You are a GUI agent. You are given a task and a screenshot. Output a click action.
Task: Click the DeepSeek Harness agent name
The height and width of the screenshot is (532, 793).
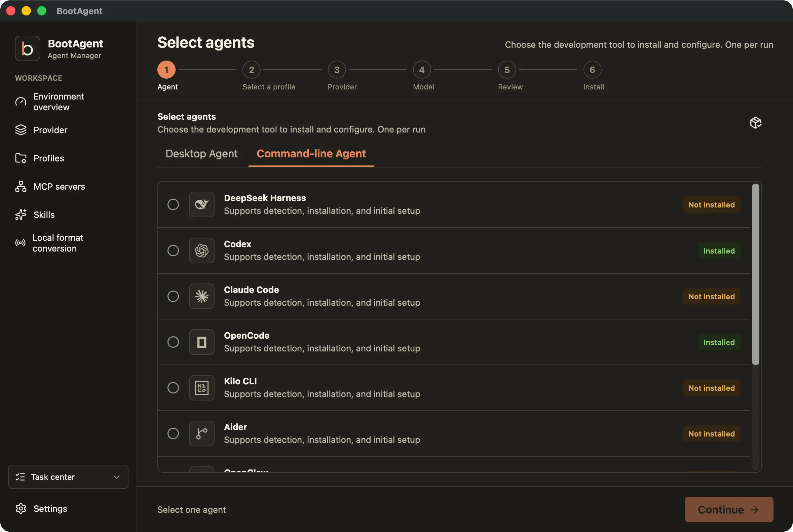[265, 198]
